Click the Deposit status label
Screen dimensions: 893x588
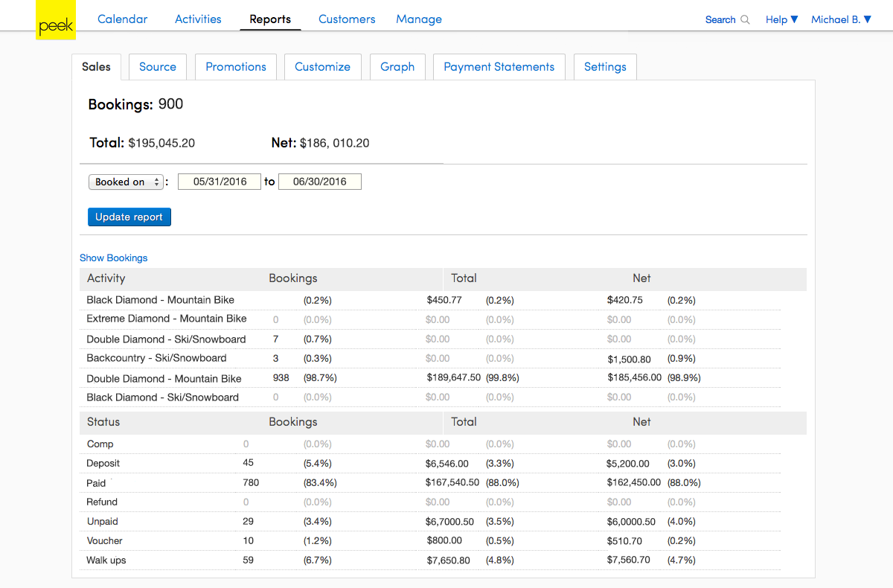tap(103, 463)
